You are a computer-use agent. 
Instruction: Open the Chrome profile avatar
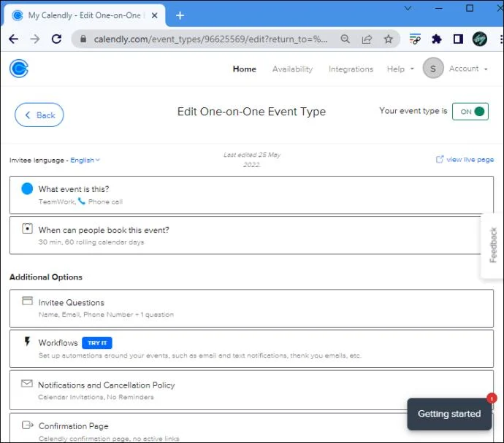(x=480, y=39)
